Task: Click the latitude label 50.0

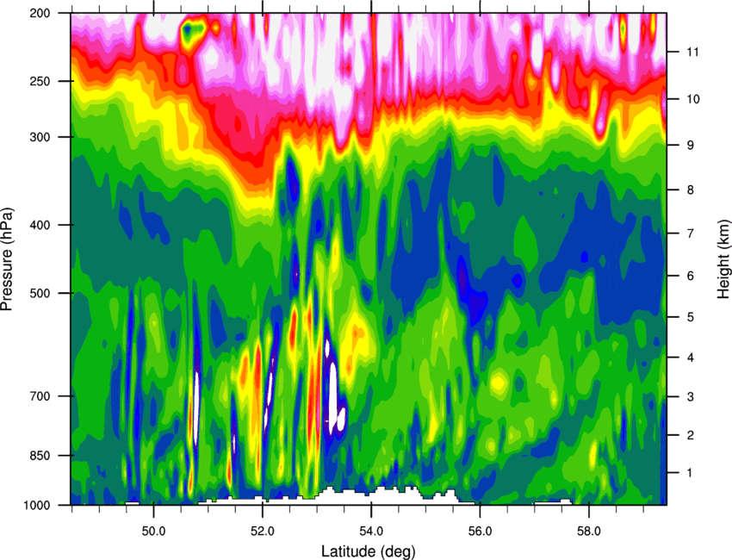Action: [153, 532]
